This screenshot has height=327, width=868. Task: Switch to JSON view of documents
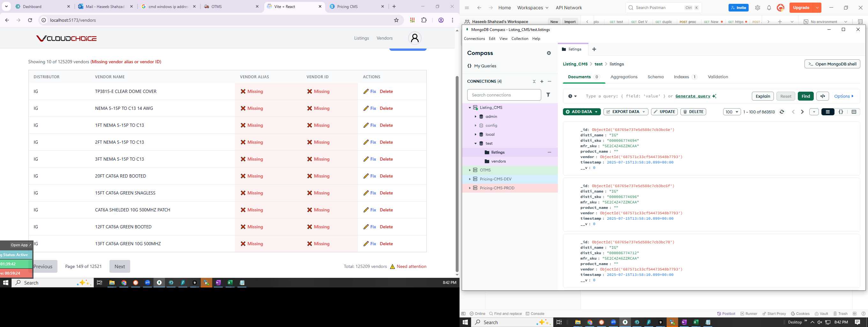tap(841, 112)
